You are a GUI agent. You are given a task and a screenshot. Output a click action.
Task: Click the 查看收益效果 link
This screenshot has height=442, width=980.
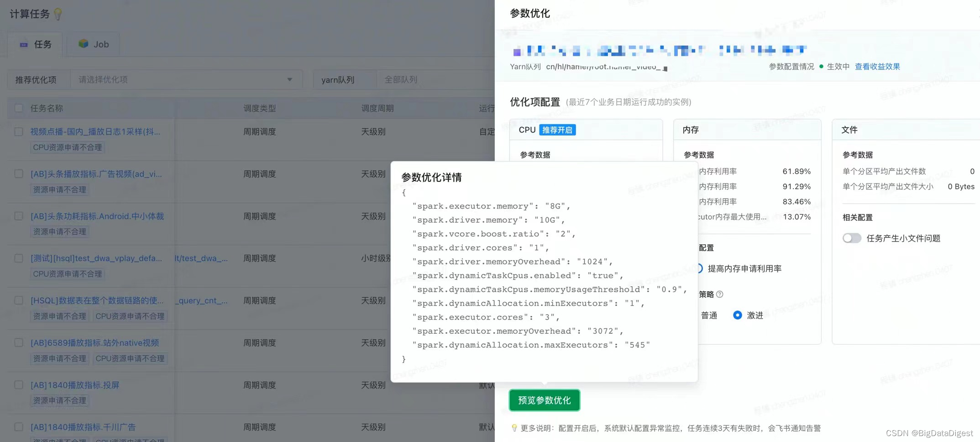tap(877, 67)
